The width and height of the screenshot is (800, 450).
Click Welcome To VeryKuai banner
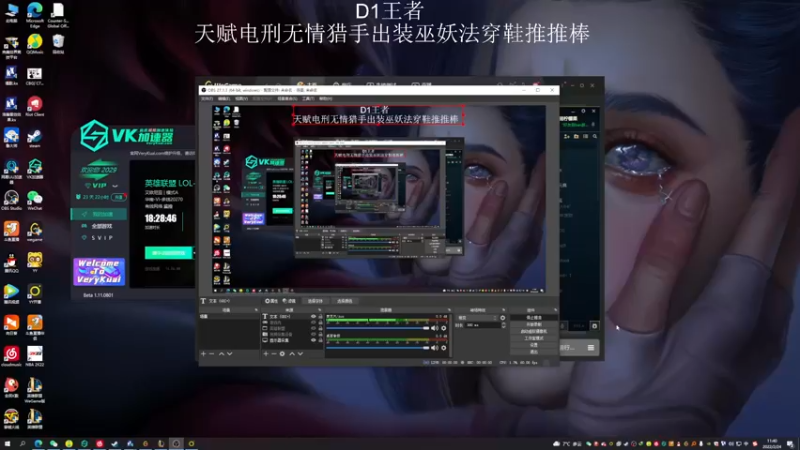[x=99, y=271]
